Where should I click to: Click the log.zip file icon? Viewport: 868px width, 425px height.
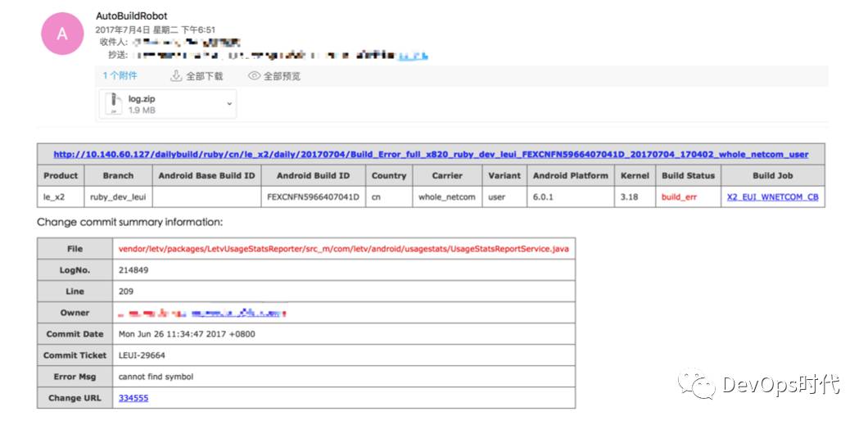pyautogui.click(x=113, y=103)
